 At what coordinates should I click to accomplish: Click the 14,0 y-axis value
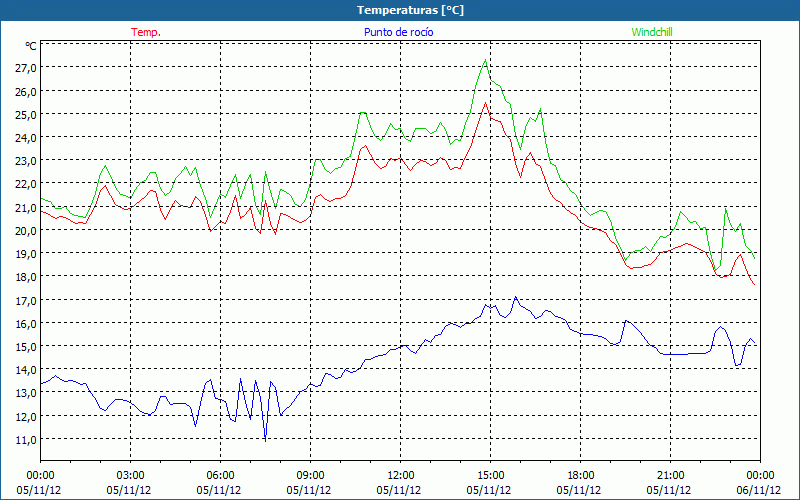pyautogui.click(x=26, y=370)
